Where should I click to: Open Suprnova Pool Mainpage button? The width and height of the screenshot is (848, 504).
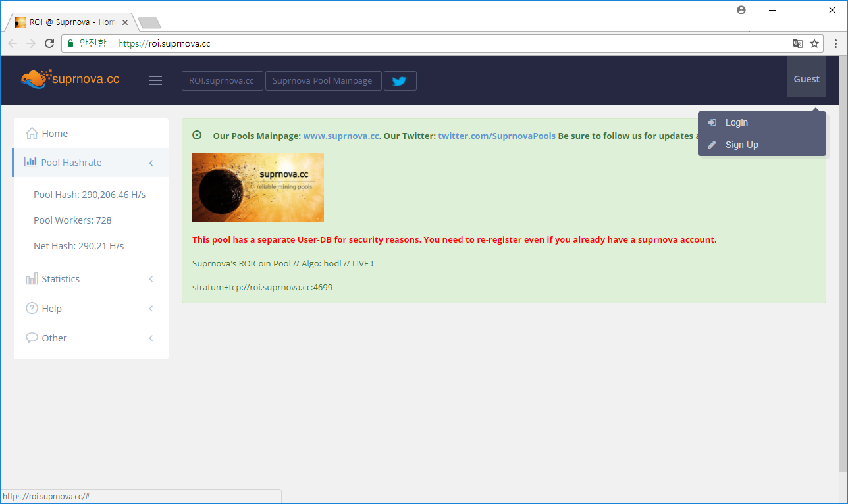323,81
